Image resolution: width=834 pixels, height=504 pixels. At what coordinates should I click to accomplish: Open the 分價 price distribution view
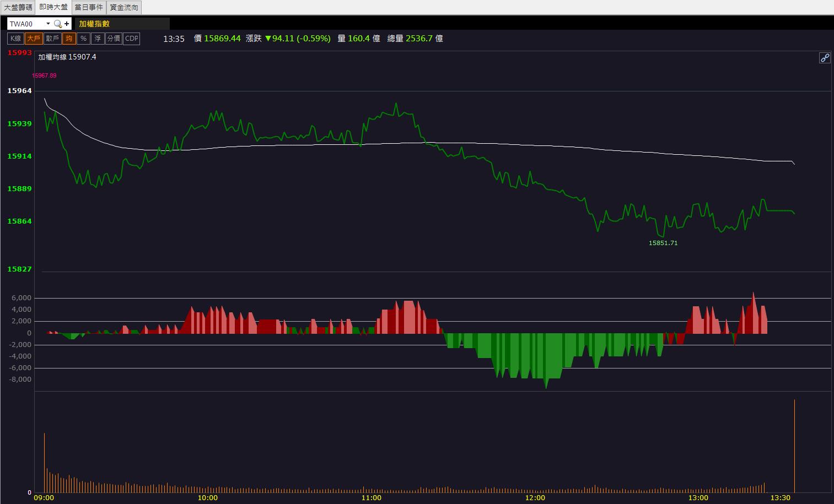[x=114, y=39]
